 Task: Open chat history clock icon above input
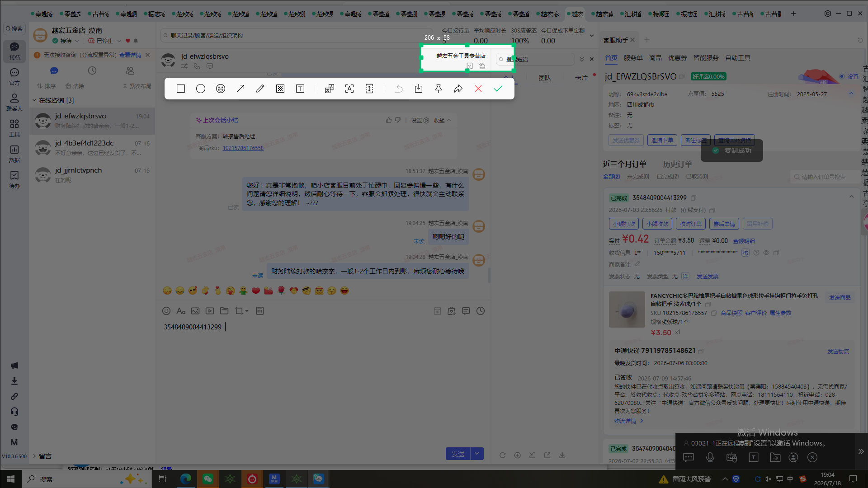click(x=481, y=311)
